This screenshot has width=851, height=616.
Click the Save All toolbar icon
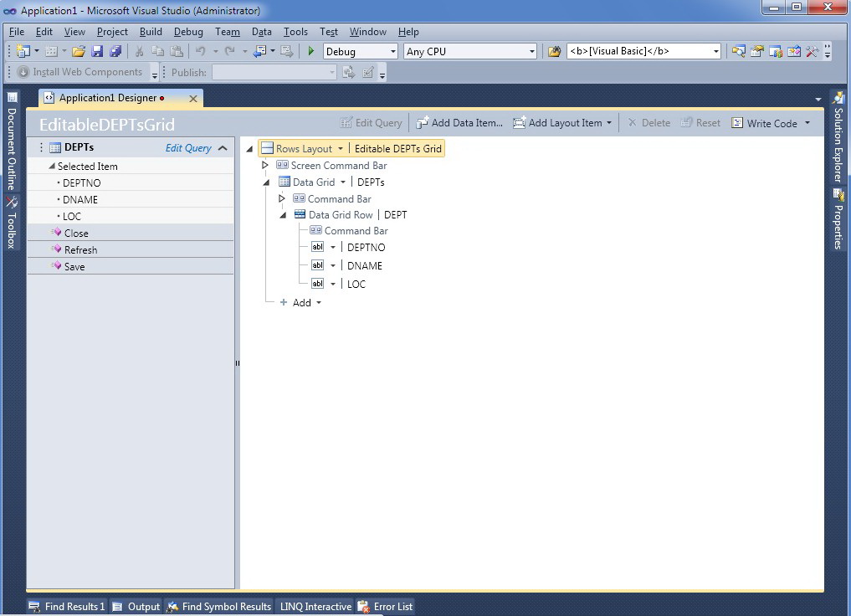tap(115, 52)
